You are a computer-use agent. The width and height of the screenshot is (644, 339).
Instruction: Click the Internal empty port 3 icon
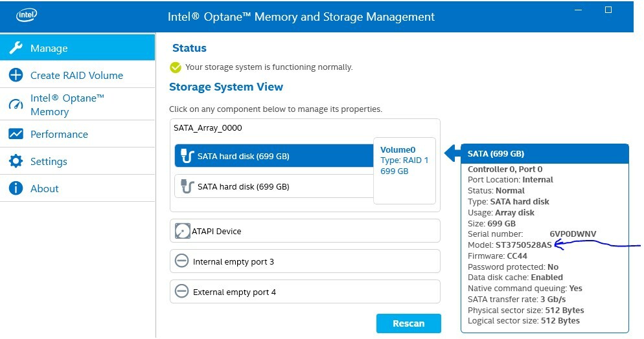(x=181, y=261)
